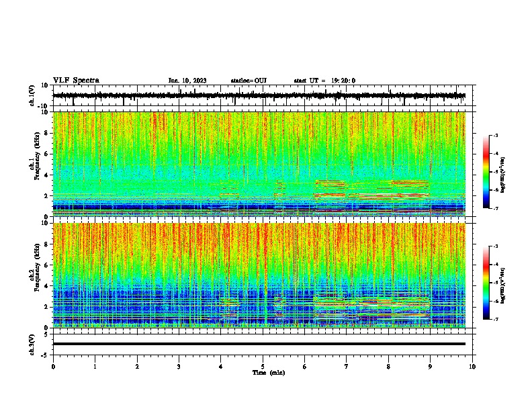Click the time axis tick label "5"
This screenshot has width=532, height=411.
[x=263, y=367]
